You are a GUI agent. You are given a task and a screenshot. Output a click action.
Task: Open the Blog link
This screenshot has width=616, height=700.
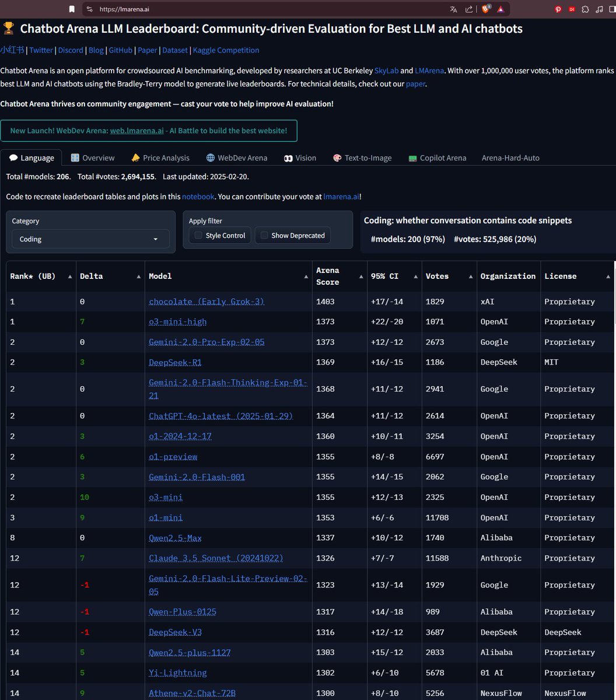coord(96,50)
